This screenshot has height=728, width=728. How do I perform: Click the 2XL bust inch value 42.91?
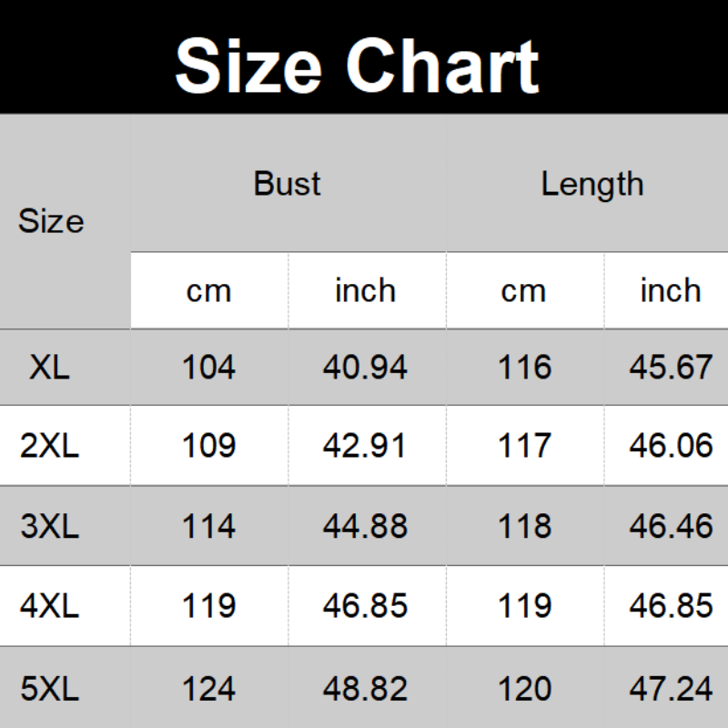click(x=365, y=446)
